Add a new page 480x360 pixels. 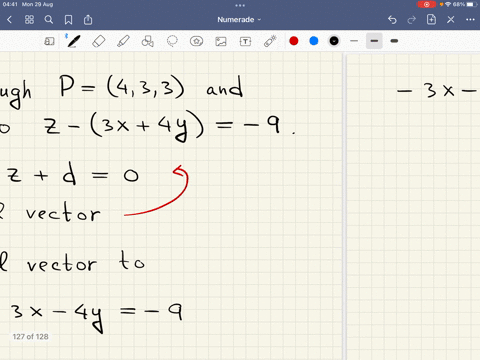(x=431, y=19)
